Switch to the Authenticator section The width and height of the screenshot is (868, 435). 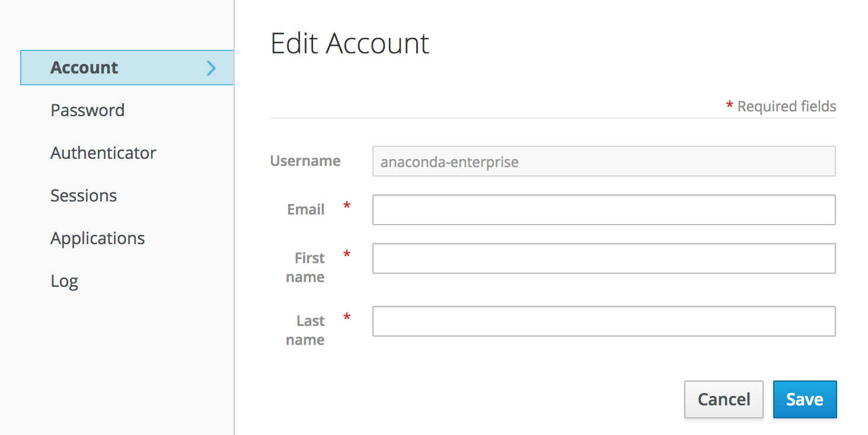tap(103, 152)
